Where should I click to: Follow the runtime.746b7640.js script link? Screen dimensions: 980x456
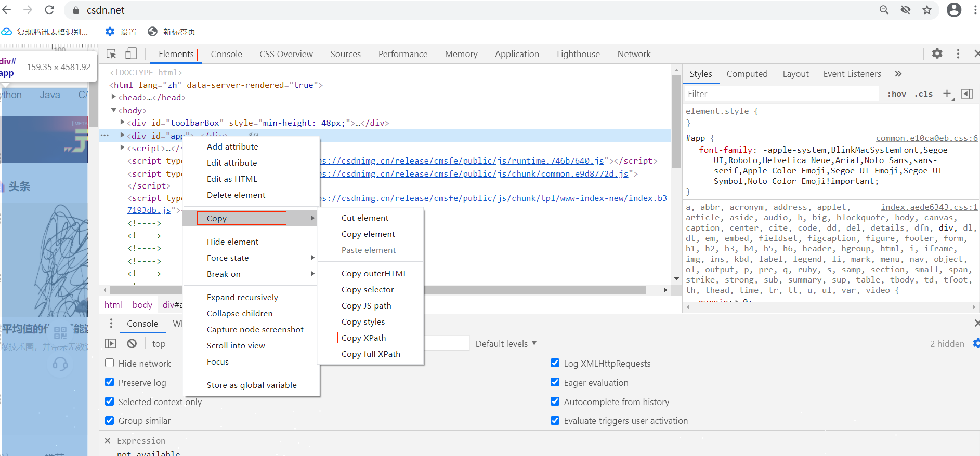462,160
